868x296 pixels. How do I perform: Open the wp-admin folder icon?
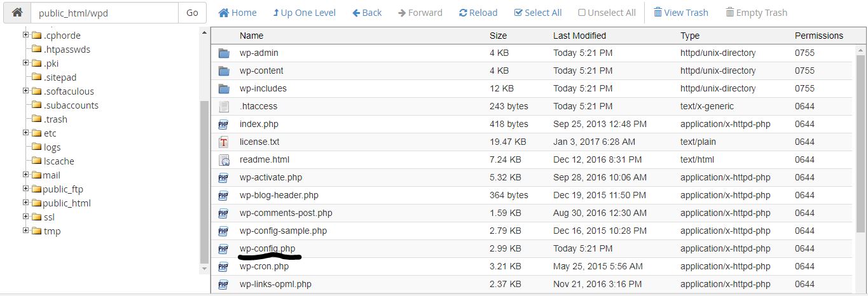[x=223, y=53]
